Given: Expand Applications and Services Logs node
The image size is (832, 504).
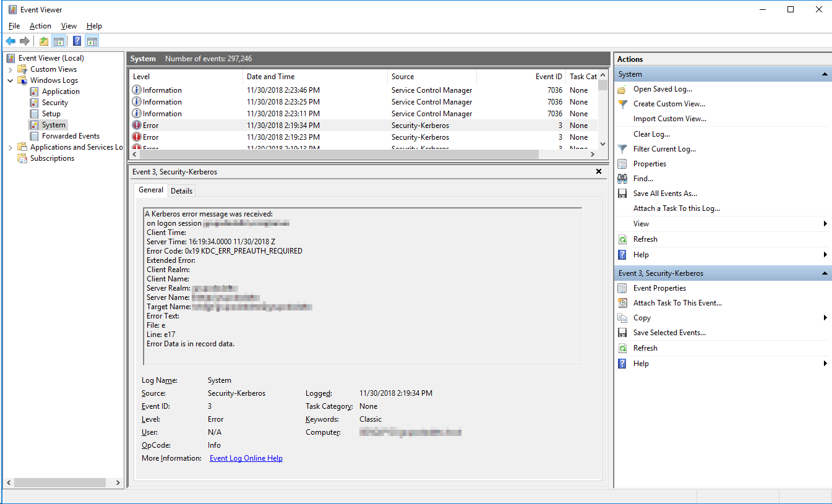Looking at the screenshot, I should pos(10,147).
